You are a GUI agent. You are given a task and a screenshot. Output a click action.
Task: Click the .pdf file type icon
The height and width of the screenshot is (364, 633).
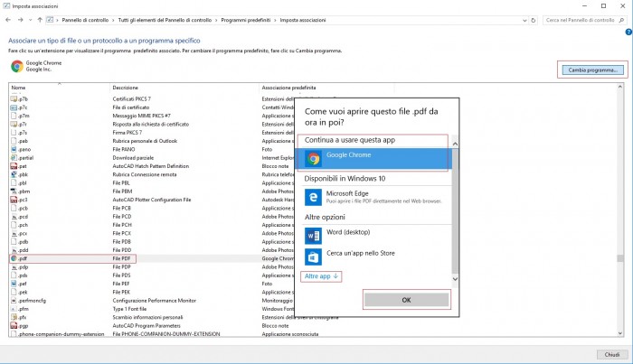(x=14, y=258)
